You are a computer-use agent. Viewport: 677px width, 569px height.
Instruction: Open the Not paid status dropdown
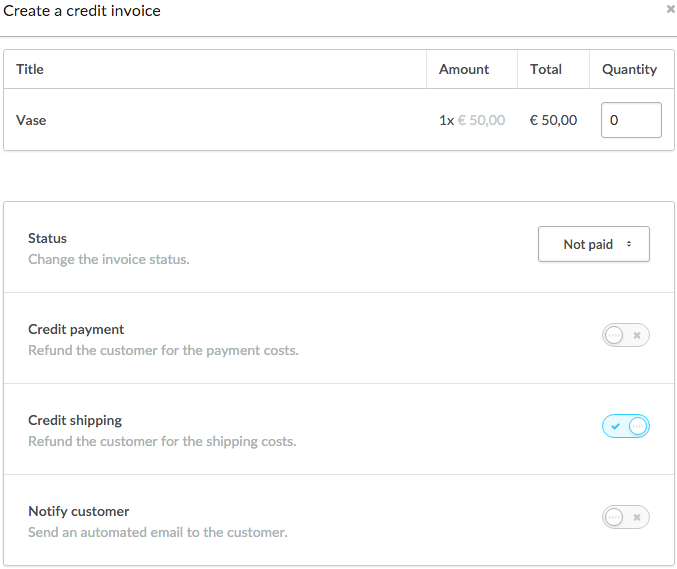594,244
